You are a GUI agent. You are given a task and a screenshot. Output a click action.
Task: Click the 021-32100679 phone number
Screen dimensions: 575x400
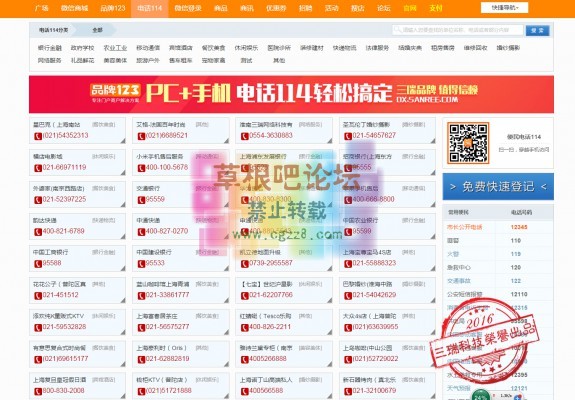tap(374, 391)
